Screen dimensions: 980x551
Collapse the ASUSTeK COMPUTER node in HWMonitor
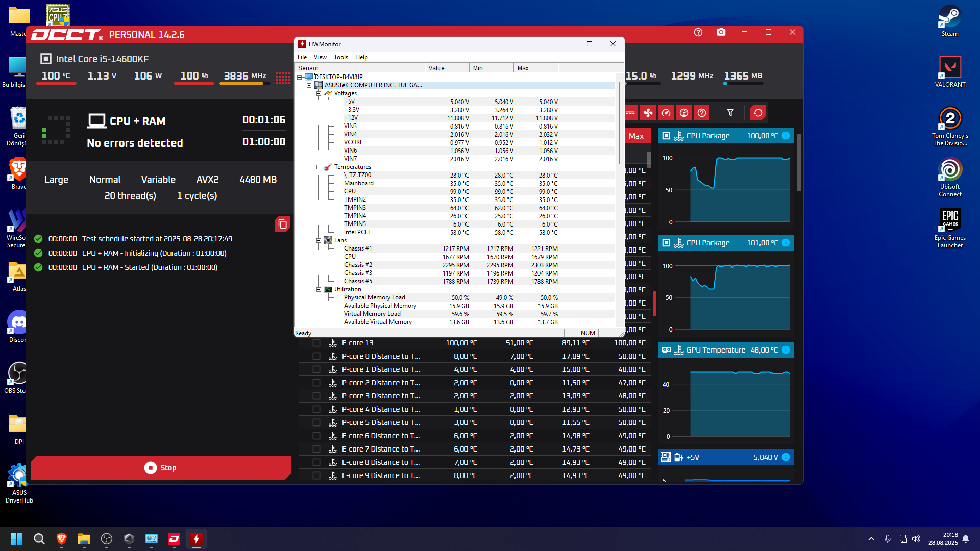pyautogui.click(x=309, y=85)
